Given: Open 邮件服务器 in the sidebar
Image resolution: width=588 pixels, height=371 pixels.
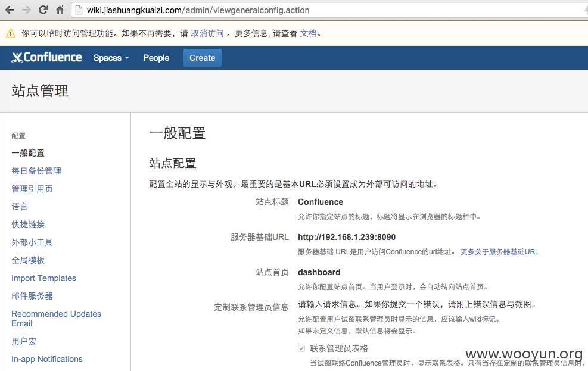Looking at the screenshot, I should (x=32, y=296).
